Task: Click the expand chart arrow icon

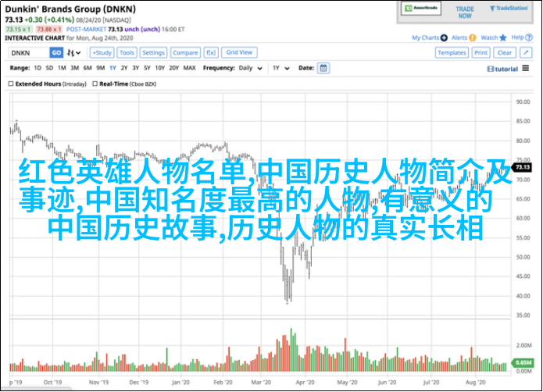Action: (526, 53)
